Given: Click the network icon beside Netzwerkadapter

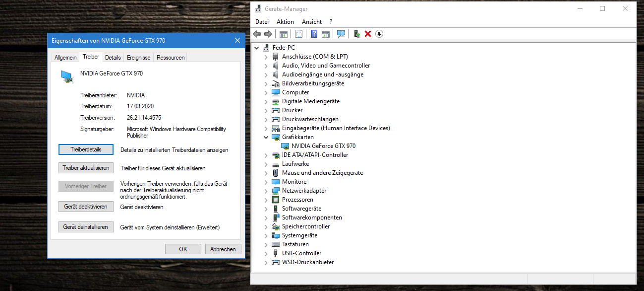Looking at the screenshot, I should pos(276,191).
